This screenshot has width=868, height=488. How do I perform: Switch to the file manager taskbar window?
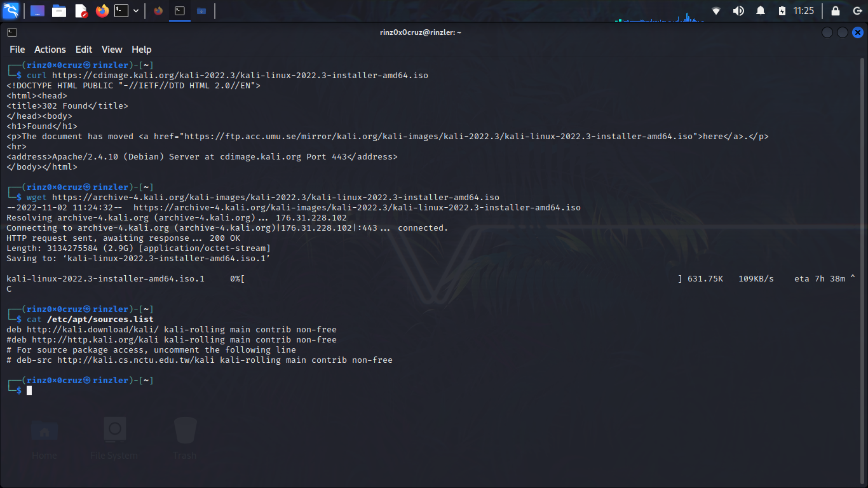point(201,11)
